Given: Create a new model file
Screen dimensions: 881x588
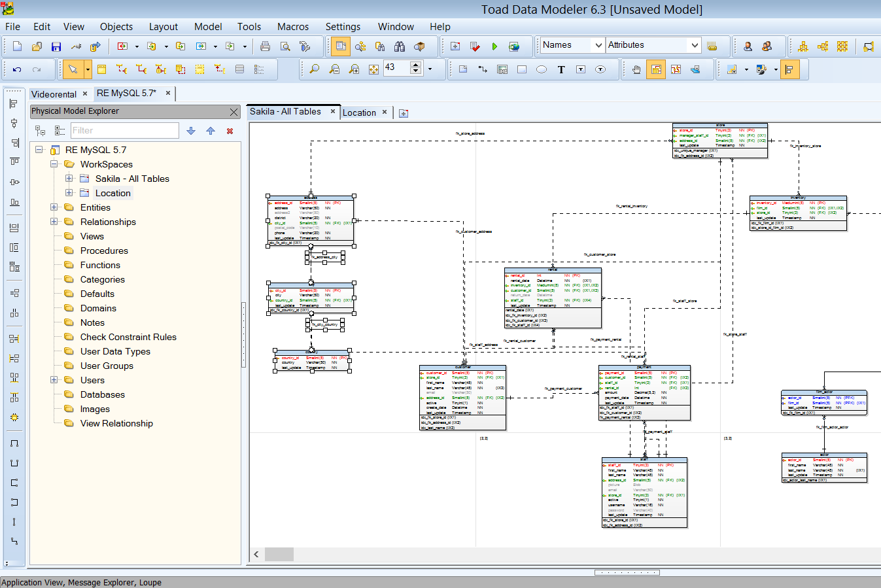Looking at the screenshot, I should pos(18,46).
